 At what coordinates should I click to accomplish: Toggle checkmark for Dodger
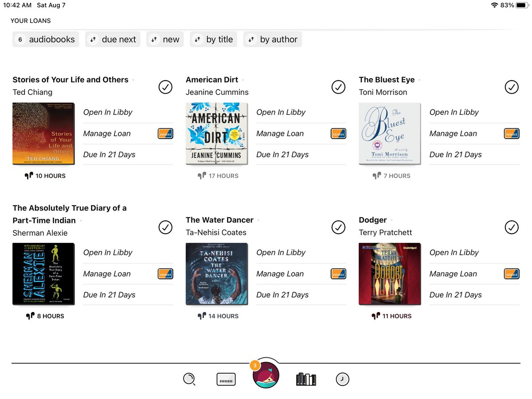tap(512, 227)
